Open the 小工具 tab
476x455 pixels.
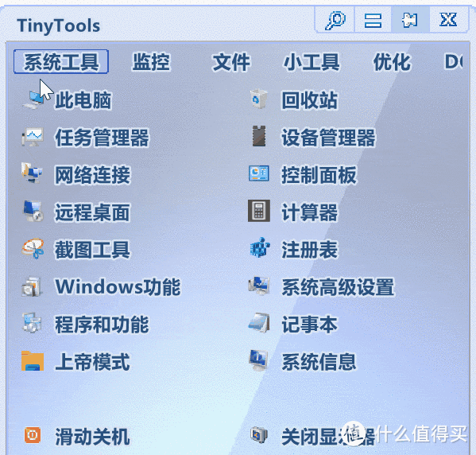(312, 62)
